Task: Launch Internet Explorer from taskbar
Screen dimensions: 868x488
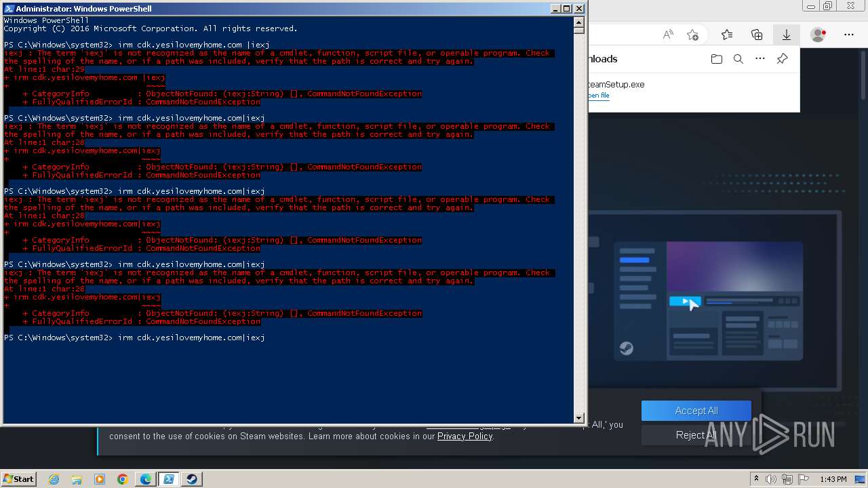Action: click(54, 479)
